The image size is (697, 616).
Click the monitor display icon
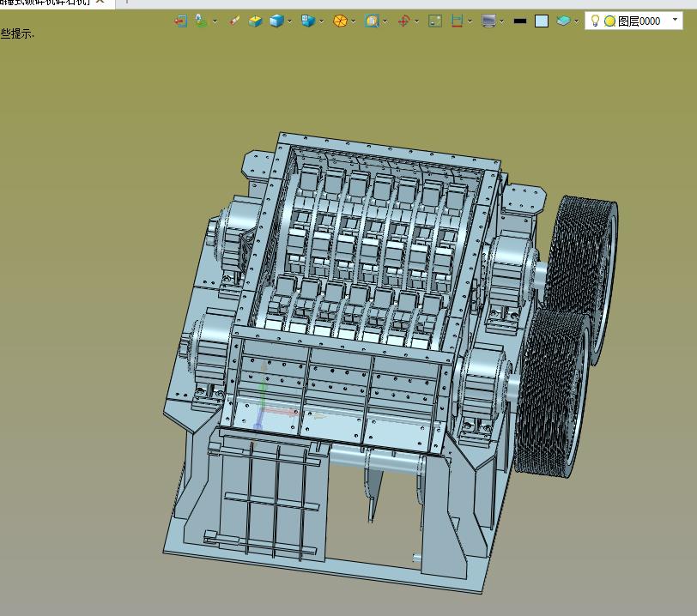[488, 21]
